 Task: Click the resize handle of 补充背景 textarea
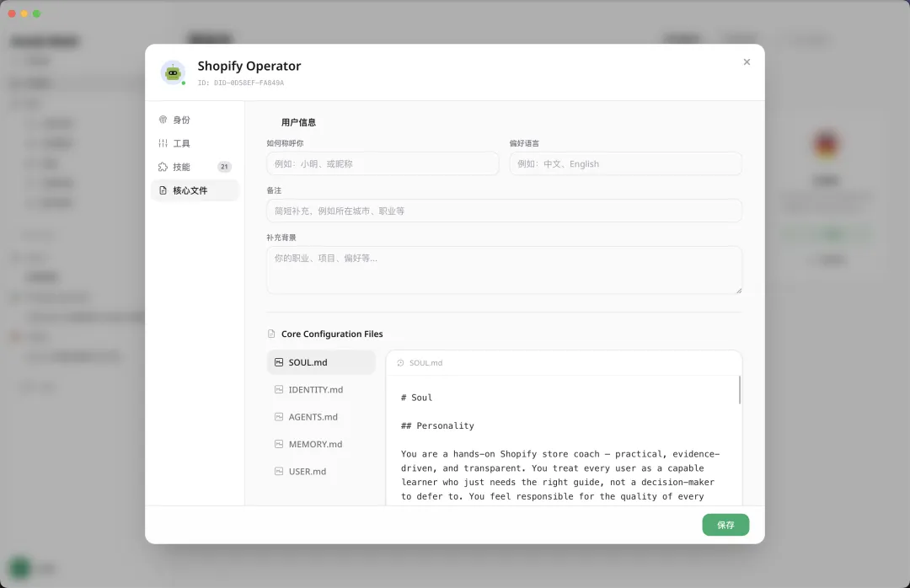pos(738,291)
